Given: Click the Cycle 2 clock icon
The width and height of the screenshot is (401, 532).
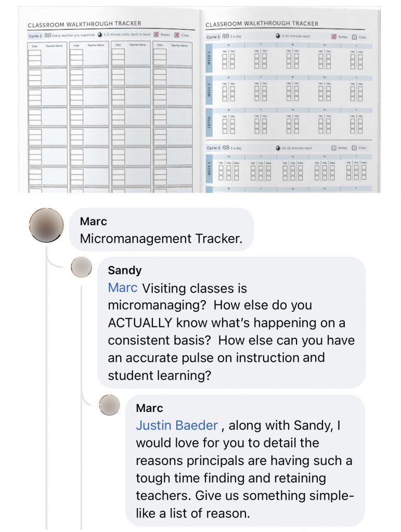Looking at the screenshot, I should [x=277, y=36].
